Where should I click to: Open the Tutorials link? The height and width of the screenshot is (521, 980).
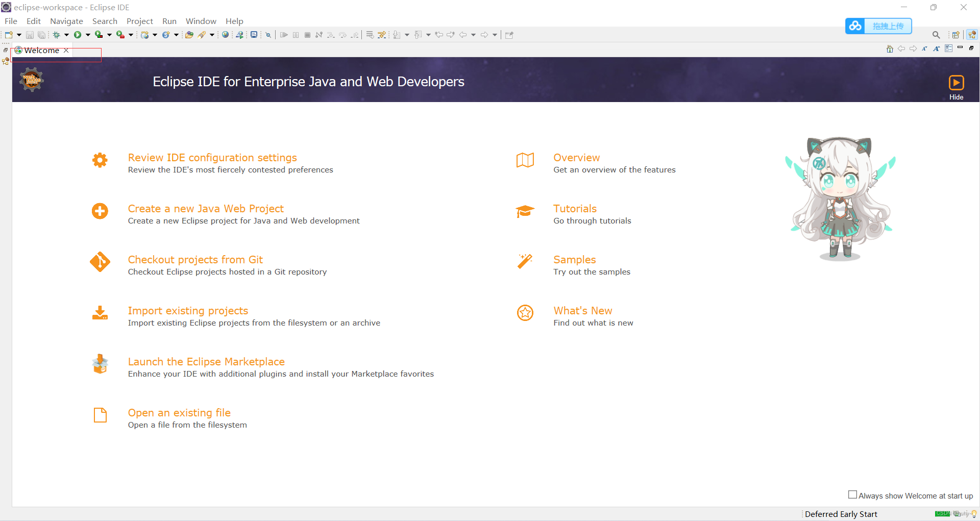[x=575, y=209]
